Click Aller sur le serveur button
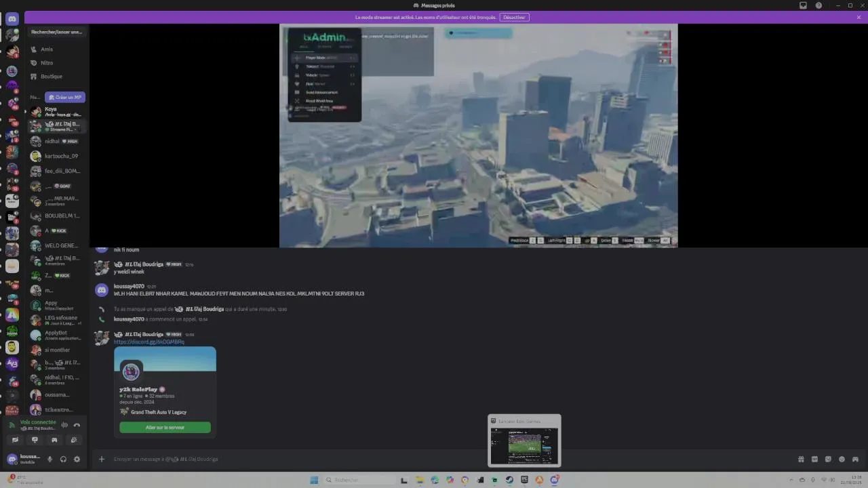 [x=165, y=427]
